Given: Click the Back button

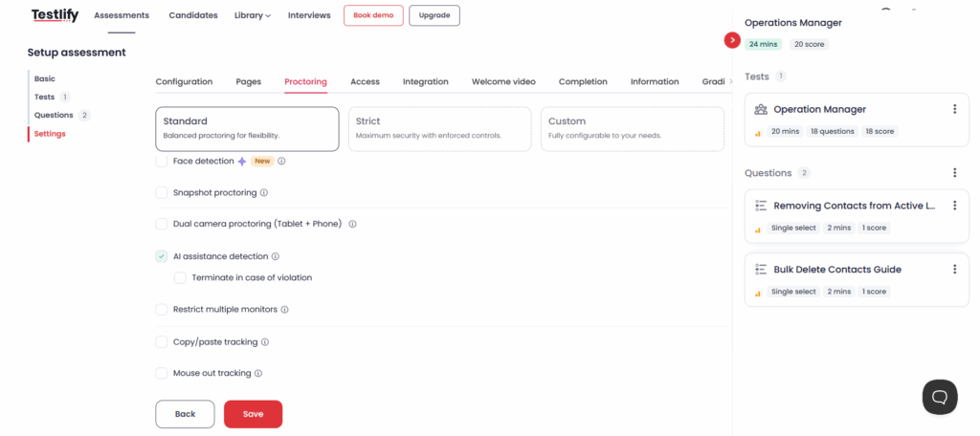Looking at the screenshot, I should coord(185,414).
